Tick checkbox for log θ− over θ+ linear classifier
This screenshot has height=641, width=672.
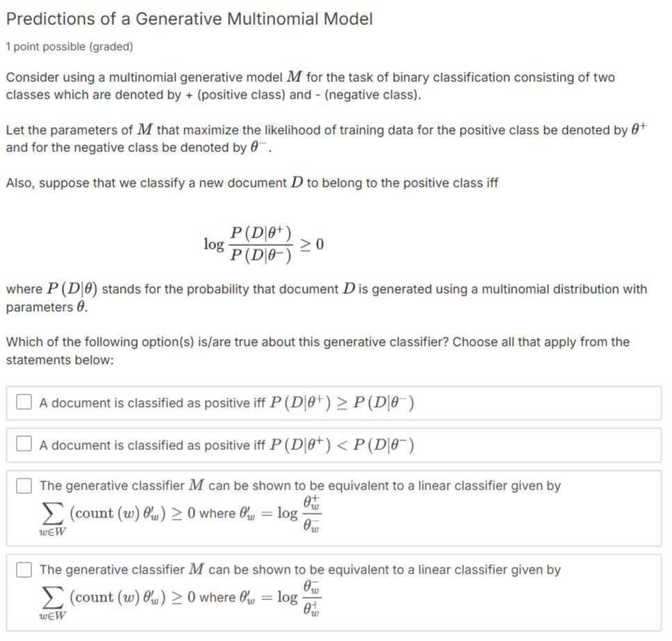coord(24,569)
